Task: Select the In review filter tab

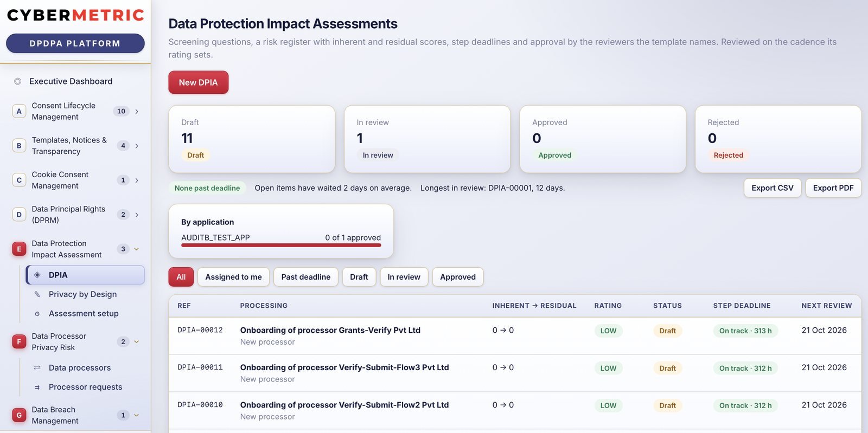Action: pos(404,277)
